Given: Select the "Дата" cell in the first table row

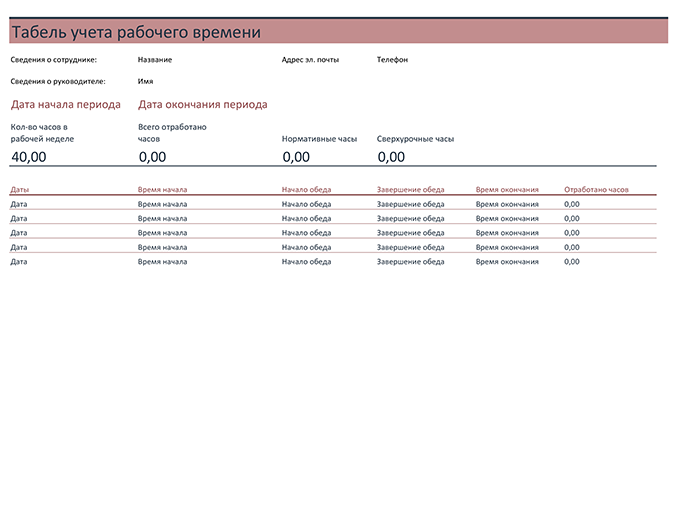Looking at the screenshot, I should [19, 204].
